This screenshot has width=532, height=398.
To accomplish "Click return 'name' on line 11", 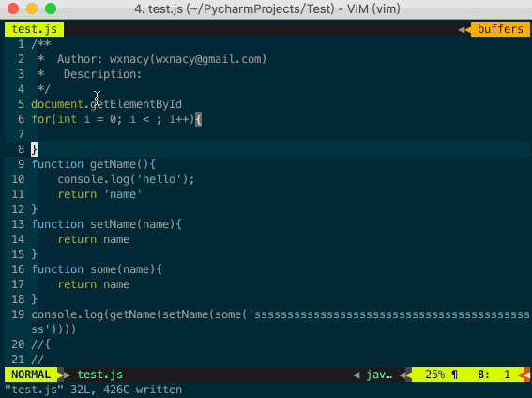I will (x=99, y=194).
